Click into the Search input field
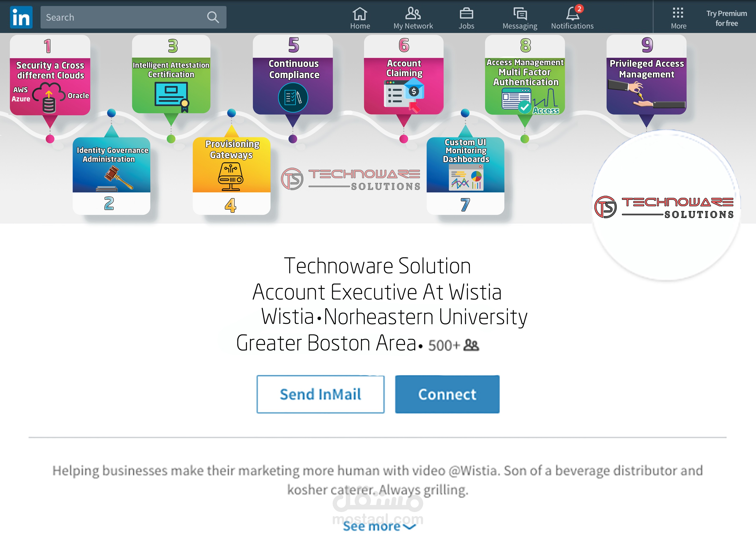 (x=123, y=17)
